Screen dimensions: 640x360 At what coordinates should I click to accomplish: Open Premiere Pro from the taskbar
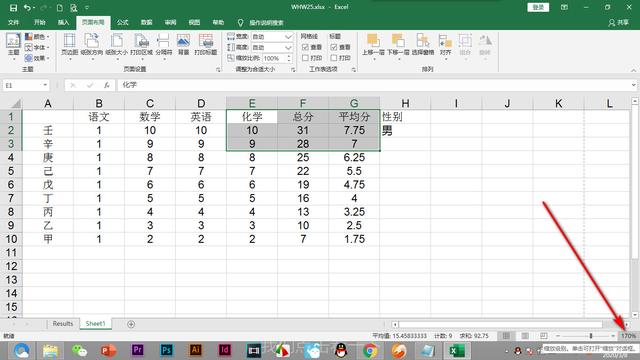(x=138, y=350)
